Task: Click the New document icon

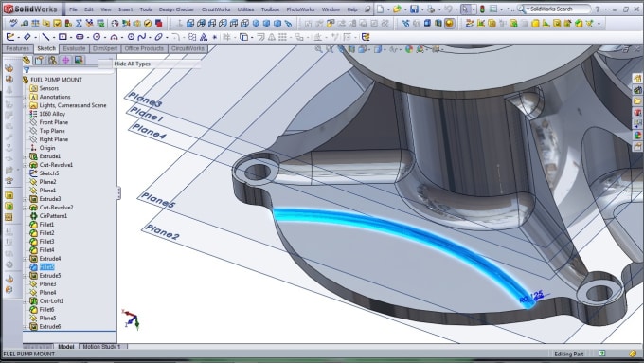Action: [381, 9]
